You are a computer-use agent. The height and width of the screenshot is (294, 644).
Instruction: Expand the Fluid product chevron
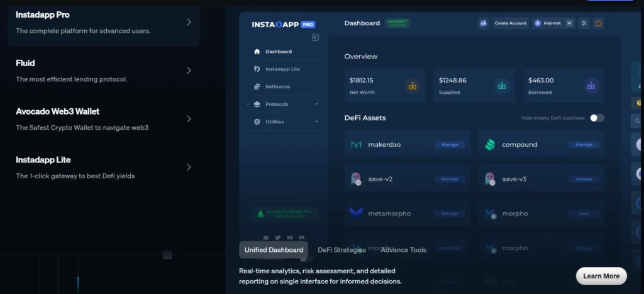(x=189, y=71)
